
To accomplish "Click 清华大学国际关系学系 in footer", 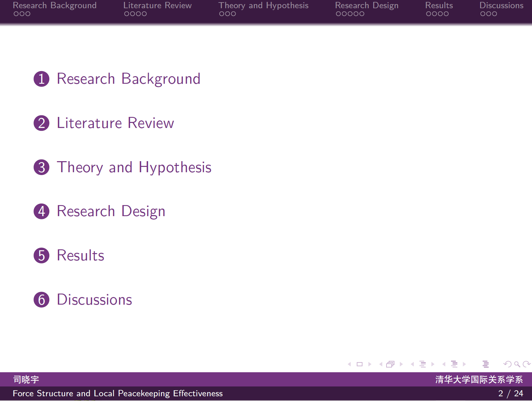I will [x=479, y=380].
